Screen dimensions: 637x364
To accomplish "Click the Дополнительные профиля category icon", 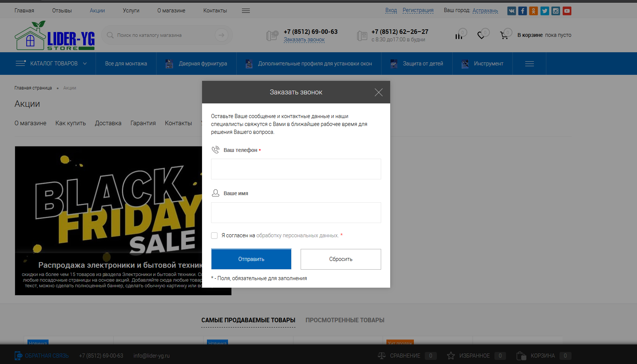I will tap(249, 64).
